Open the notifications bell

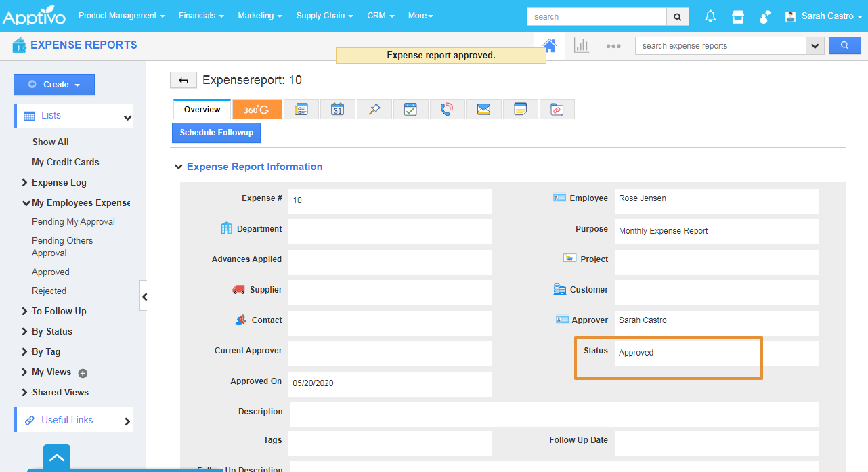[x=710, y=16]
